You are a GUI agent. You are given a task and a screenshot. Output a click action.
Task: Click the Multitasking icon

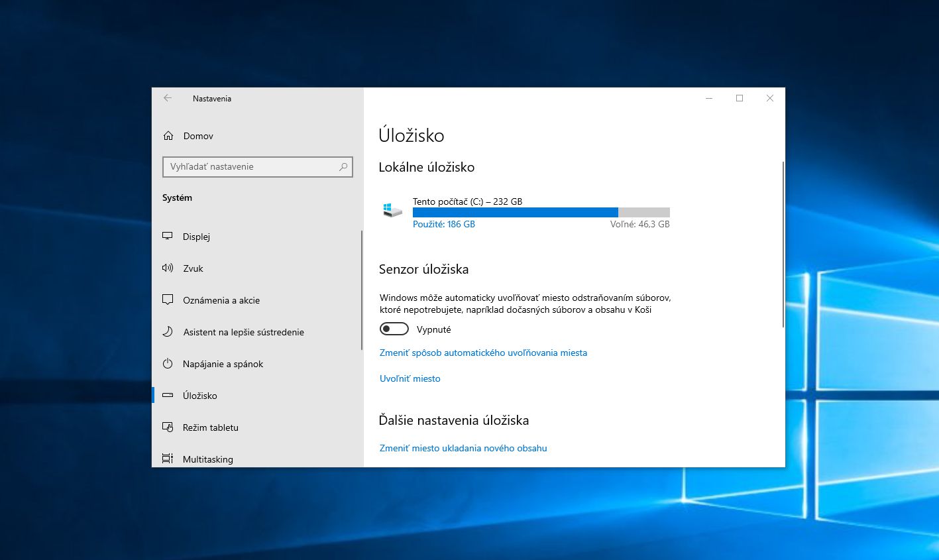pos(168,459)
